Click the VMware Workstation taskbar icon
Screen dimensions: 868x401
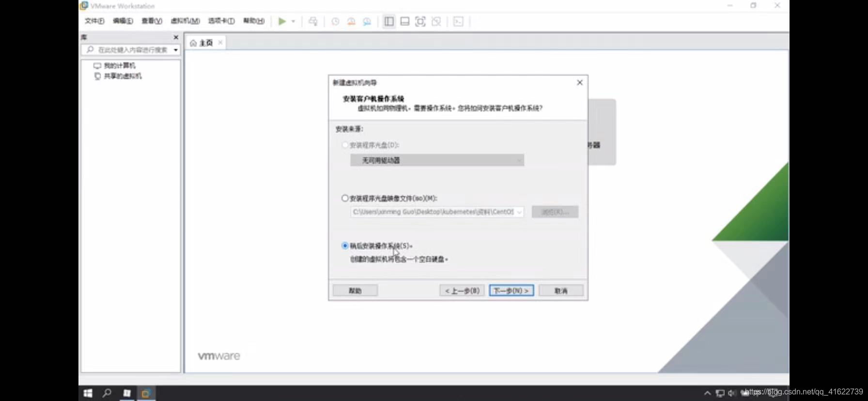[x=146, y=393]
